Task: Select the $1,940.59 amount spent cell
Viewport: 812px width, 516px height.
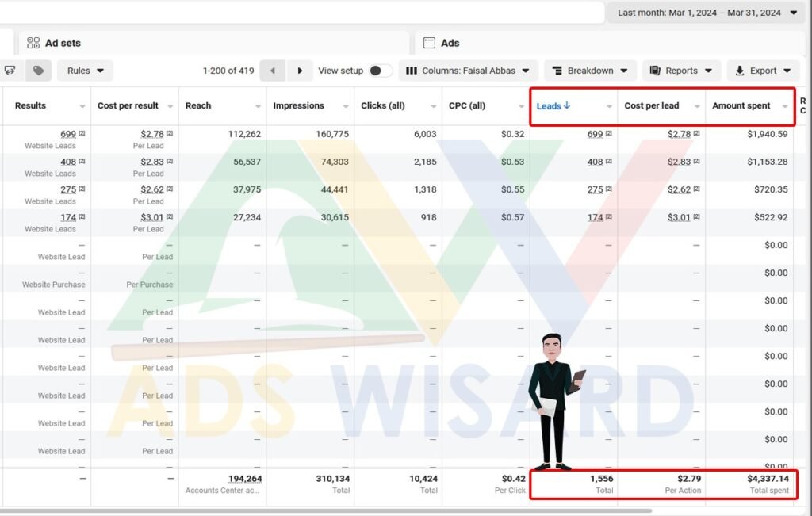Action: pyautogui.click(x=768, y=134)
